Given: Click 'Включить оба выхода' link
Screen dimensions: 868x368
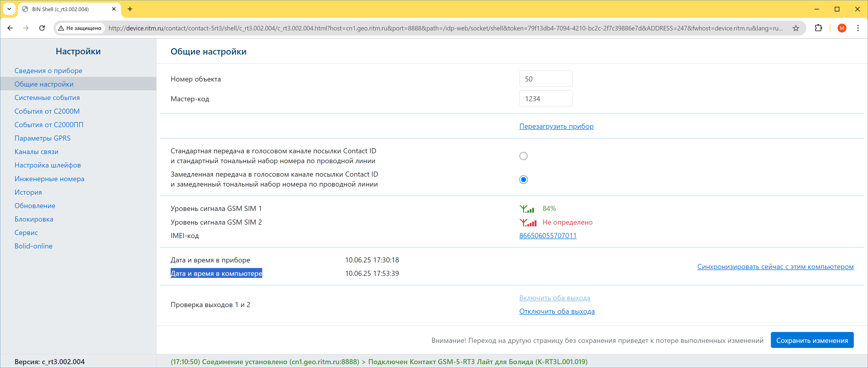Looking at the screenshot, I should pyautogui.click(x=555, y=298).
